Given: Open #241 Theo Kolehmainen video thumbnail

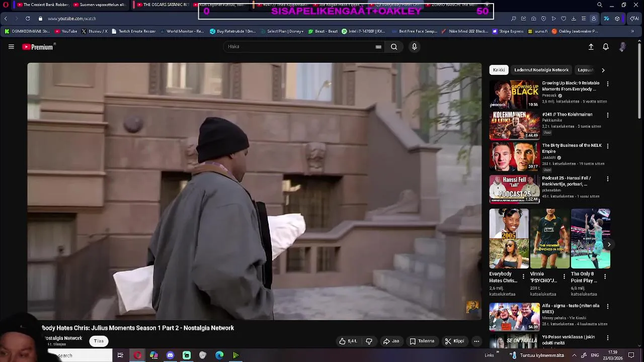Looking at the screenshot, I should tap(514, 125).
